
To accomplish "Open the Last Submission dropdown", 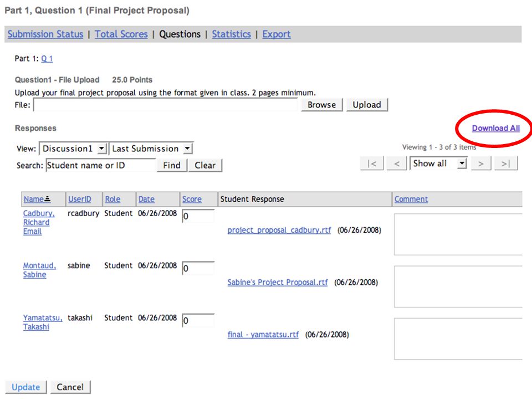I will [x=151, y=149].
